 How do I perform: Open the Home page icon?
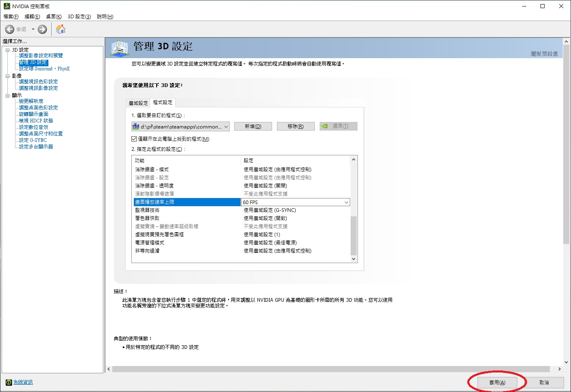(61, 29)
